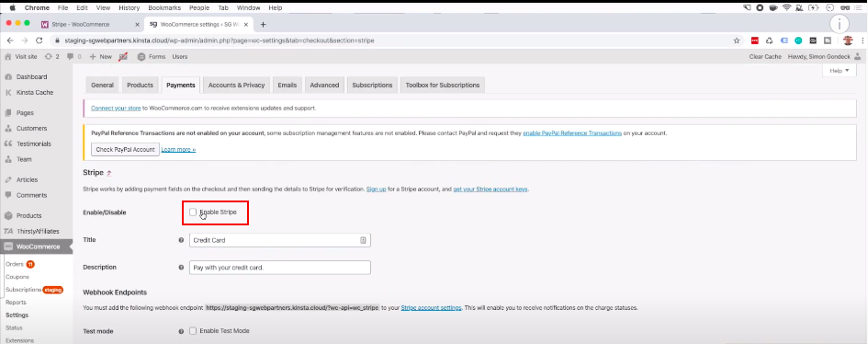Screen dimensions: 868x344
Task: Click Clear Cache in admin bar
Action: tap(765, 56)
